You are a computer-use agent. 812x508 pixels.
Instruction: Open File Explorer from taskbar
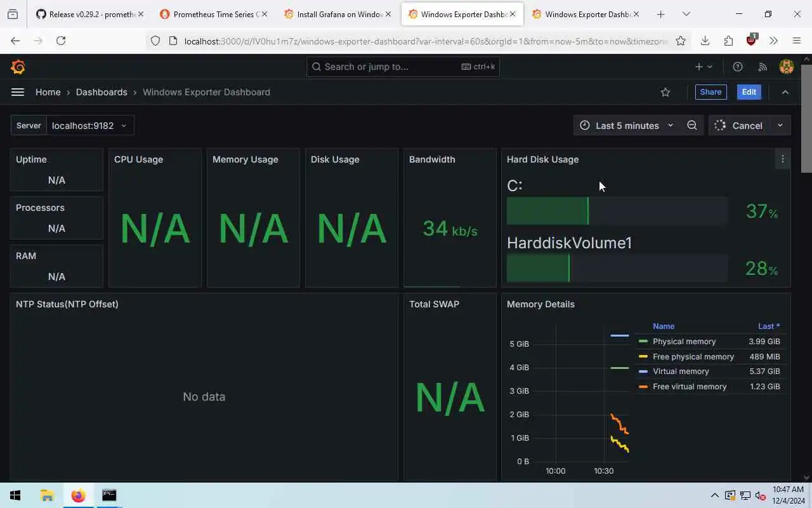pos(47,495)
